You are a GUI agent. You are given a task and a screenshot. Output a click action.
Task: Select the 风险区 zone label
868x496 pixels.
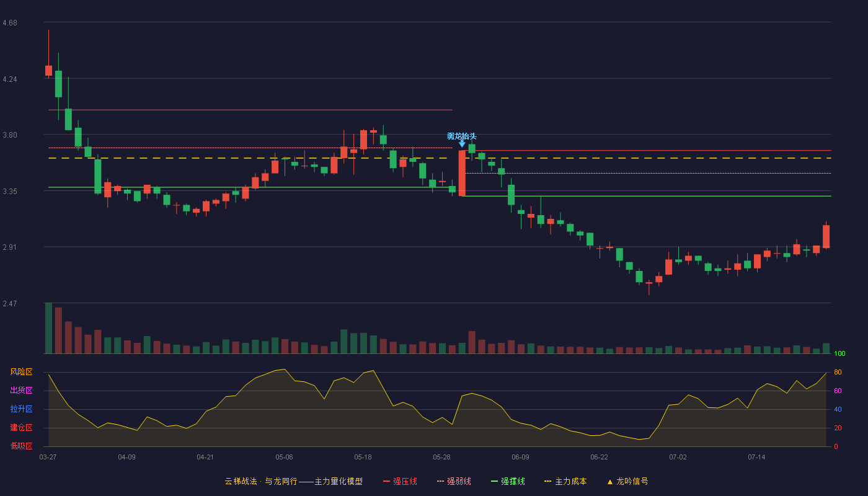click(x=21, y=372)
